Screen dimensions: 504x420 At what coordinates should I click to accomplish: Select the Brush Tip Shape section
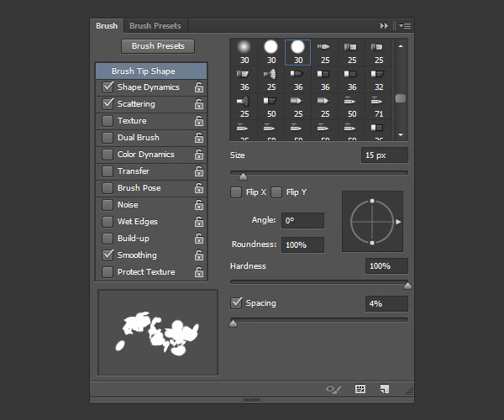pos(151,71)
